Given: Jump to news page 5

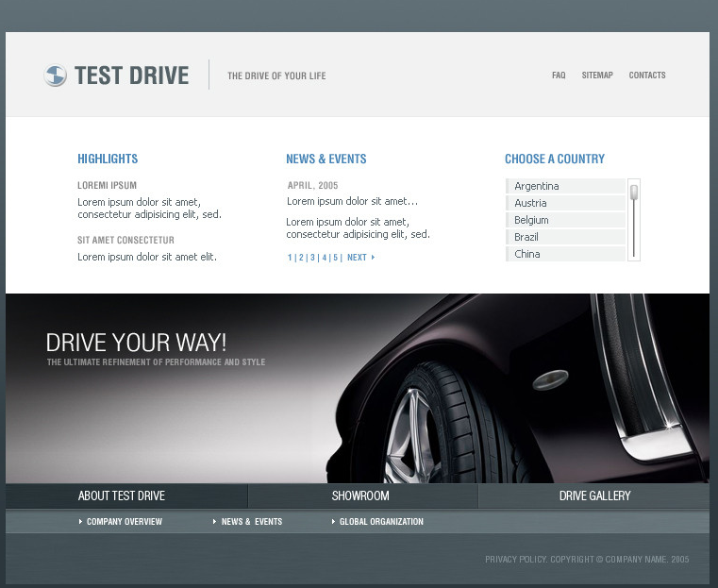Looking at the screenshot, I should [x=335, y=258].
